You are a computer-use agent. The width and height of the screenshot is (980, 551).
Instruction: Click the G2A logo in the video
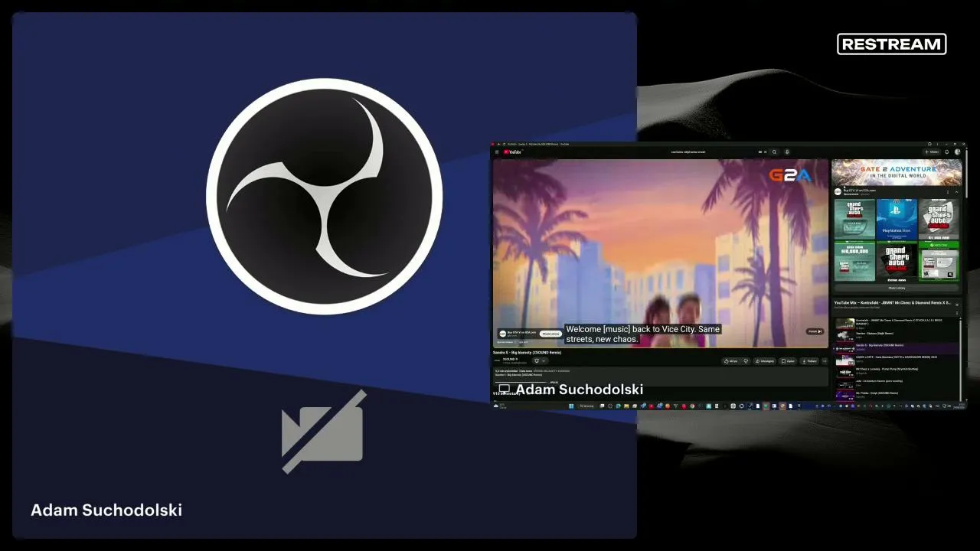(789, 175)
